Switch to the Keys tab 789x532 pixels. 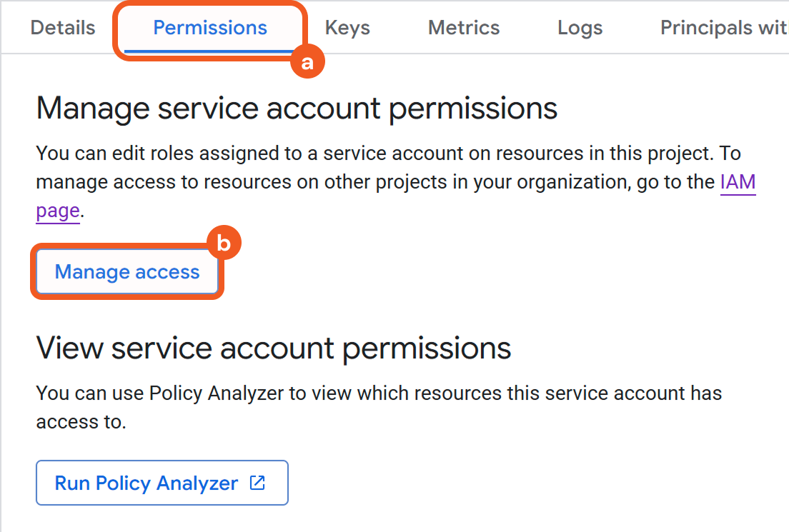[x=347, y=28]
